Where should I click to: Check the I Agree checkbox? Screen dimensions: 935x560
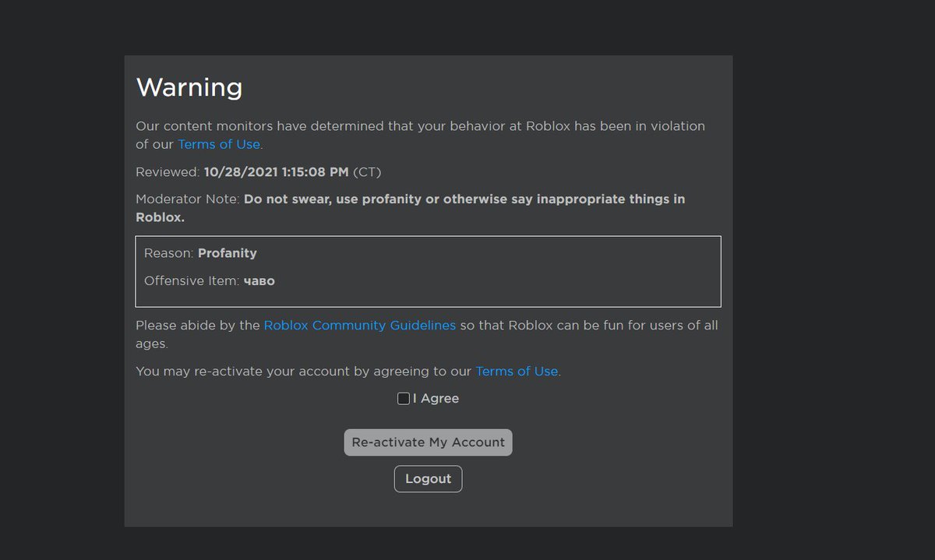point(403,399)
